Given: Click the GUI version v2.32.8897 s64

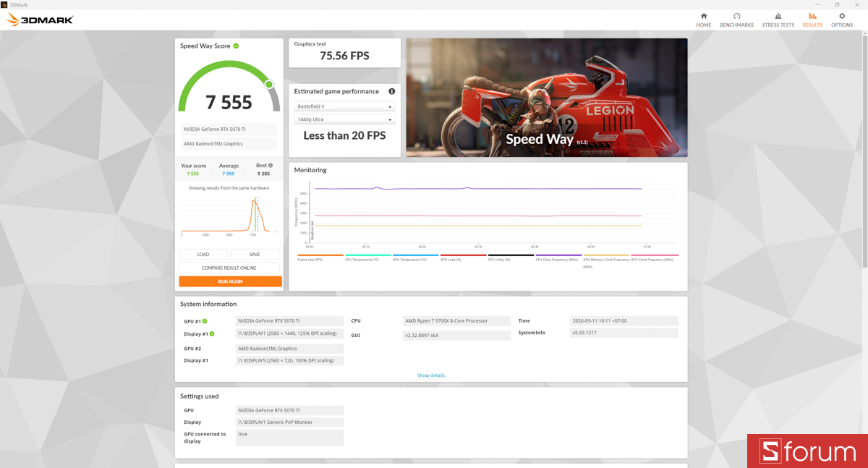Looking at the screenshot, I should coord(456,336).
